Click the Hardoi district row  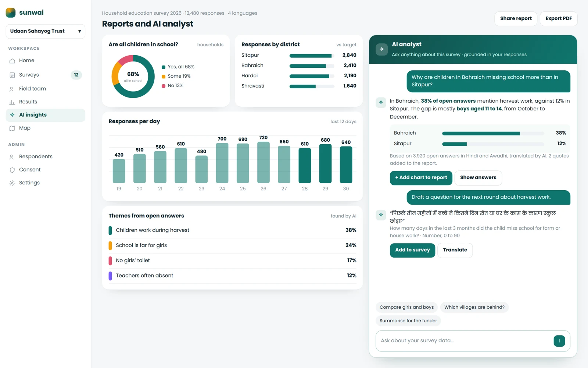(299, 76)
